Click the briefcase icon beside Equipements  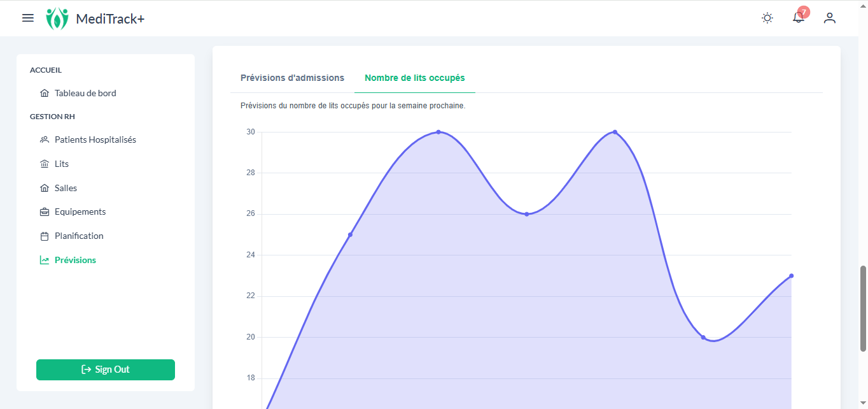tap(45, 212)
